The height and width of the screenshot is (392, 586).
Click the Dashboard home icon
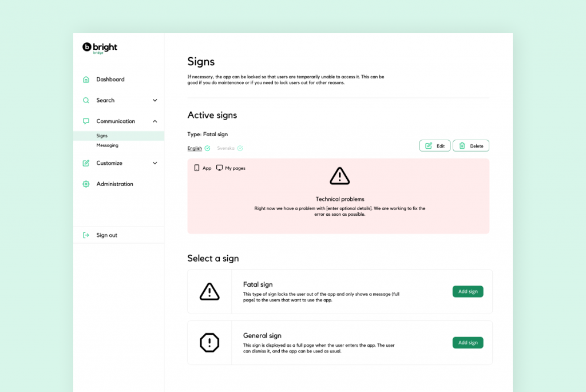(86, 80)
